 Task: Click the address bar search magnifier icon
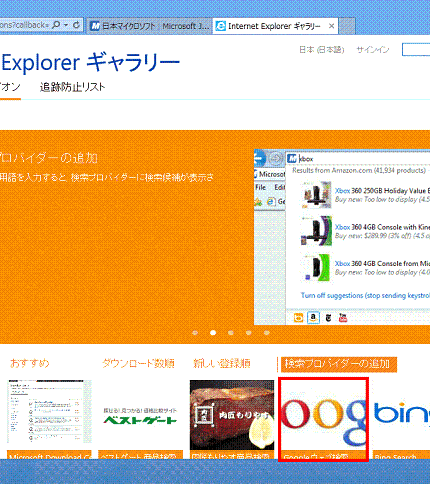56,25
